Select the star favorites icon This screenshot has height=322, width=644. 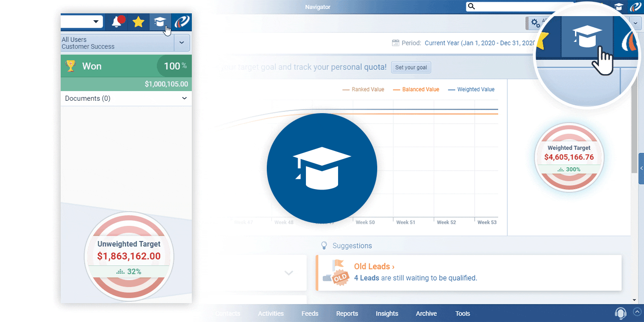[138, 22]
